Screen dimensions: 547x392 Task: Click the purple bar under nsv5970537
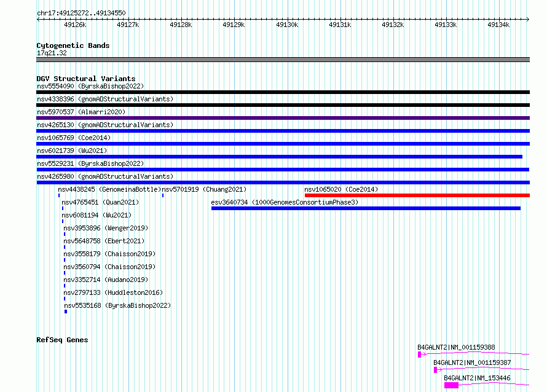click(x=283, y=118)
